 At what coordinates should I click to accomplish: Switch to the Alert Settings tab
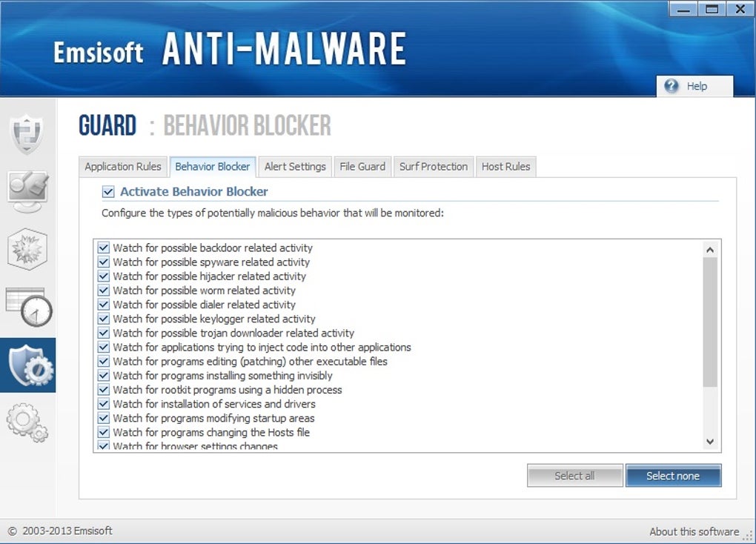click(295, 167)
